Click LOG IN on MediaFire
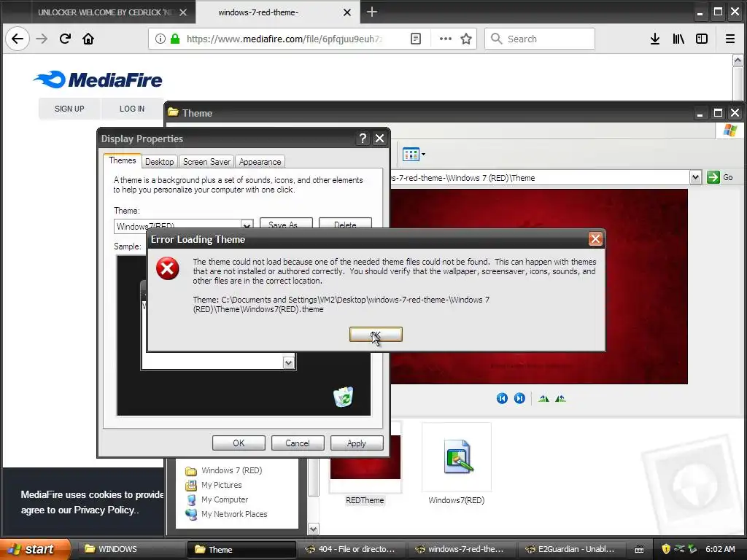 pos(132,109)
